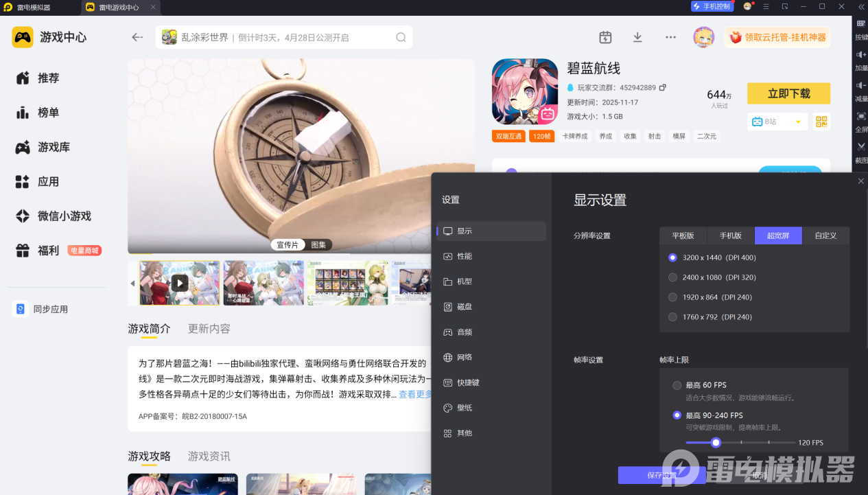Click the three-dots more options icon
868x495 pixels.
point(670,37)
